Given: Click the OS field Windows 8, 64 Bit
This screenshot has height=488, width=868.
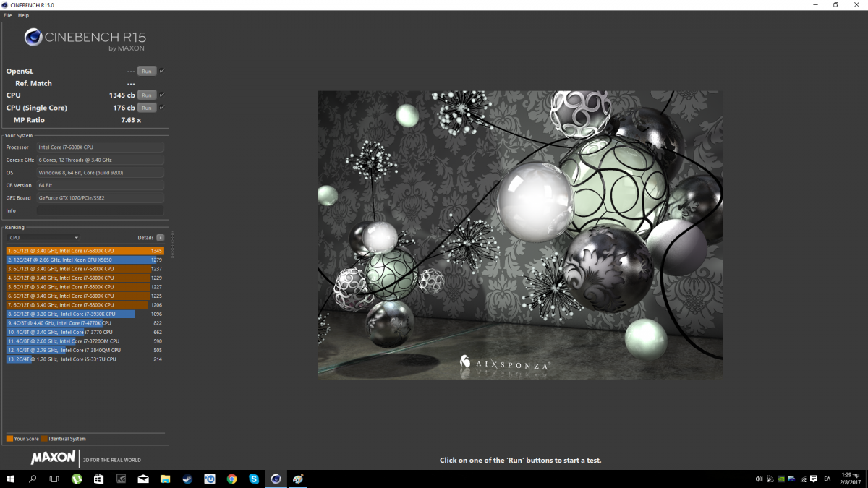Looking at the screenshot, I should click(x=101, y=172).
